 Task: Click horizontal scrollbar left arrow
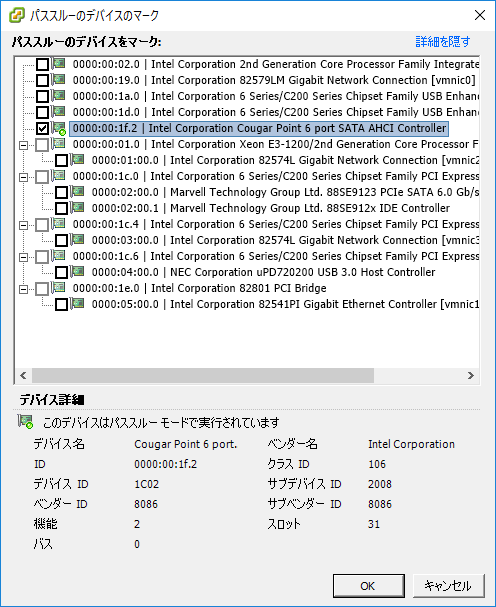coord(23,375)
